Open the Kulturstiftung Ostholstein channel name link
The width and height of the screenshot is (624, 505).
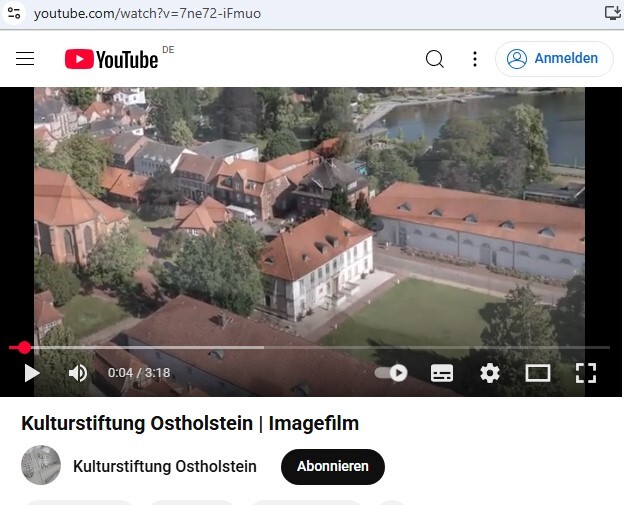(165, 466)
